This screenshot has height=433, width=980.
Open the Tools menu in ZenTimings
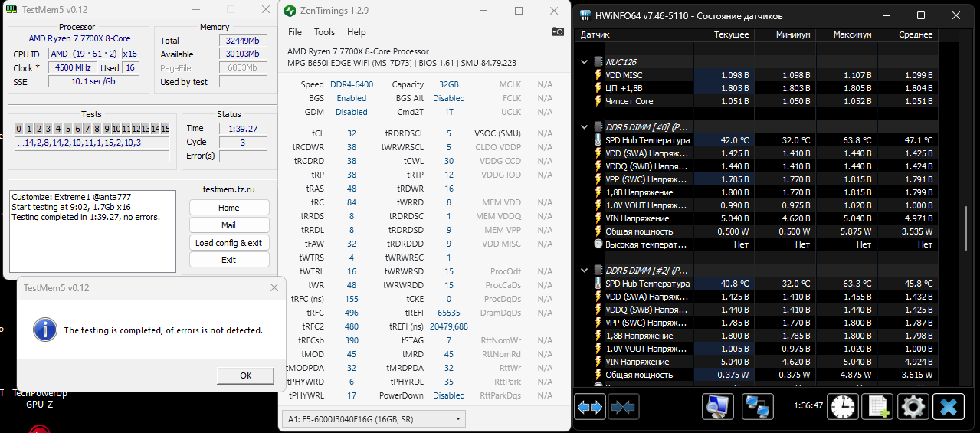(325, 32)
